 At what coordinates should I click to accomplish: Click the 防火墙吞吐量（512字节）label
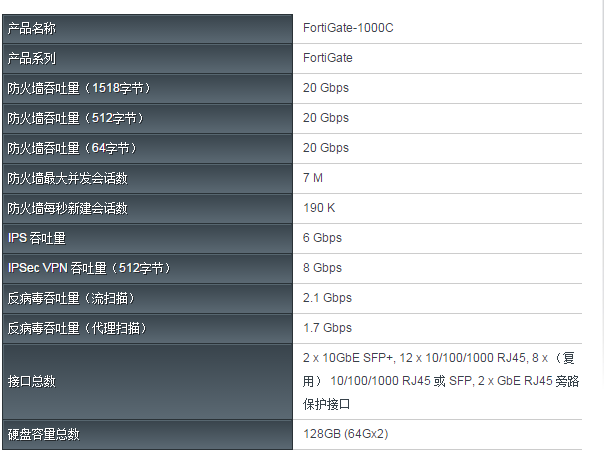click(76, 118)
